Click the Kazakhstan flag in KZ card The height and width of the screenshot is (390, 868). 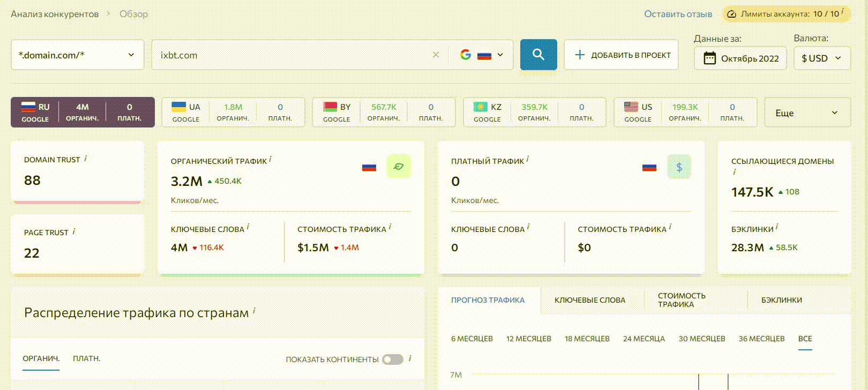pos(481,107)
